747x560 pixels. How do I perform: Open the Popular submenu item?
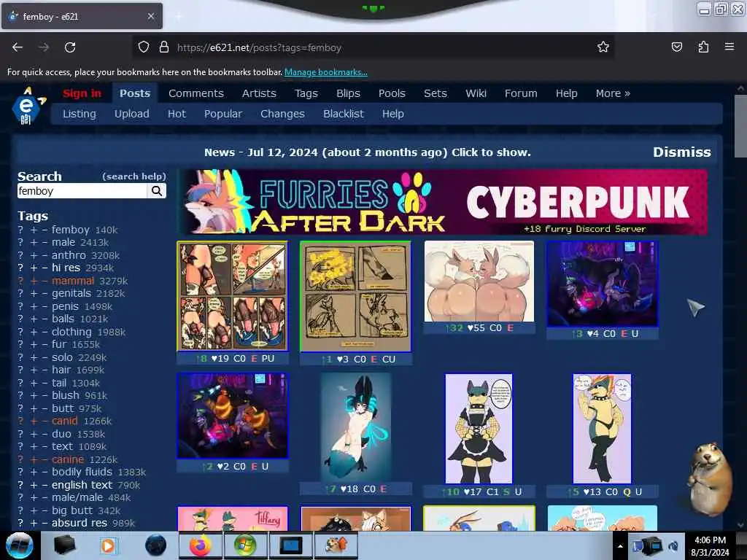(x=223, y=114)
